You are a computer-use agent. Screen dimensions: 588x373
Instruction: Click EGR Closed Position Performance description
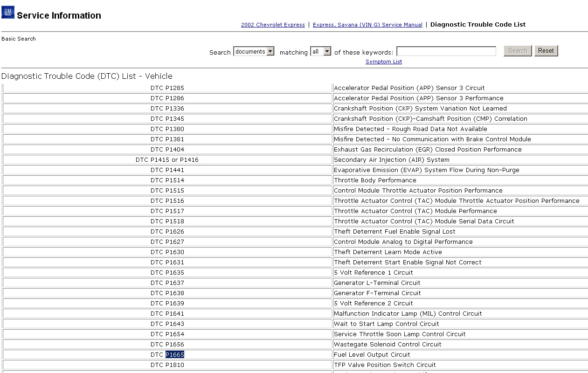click(x=428, y=149)
